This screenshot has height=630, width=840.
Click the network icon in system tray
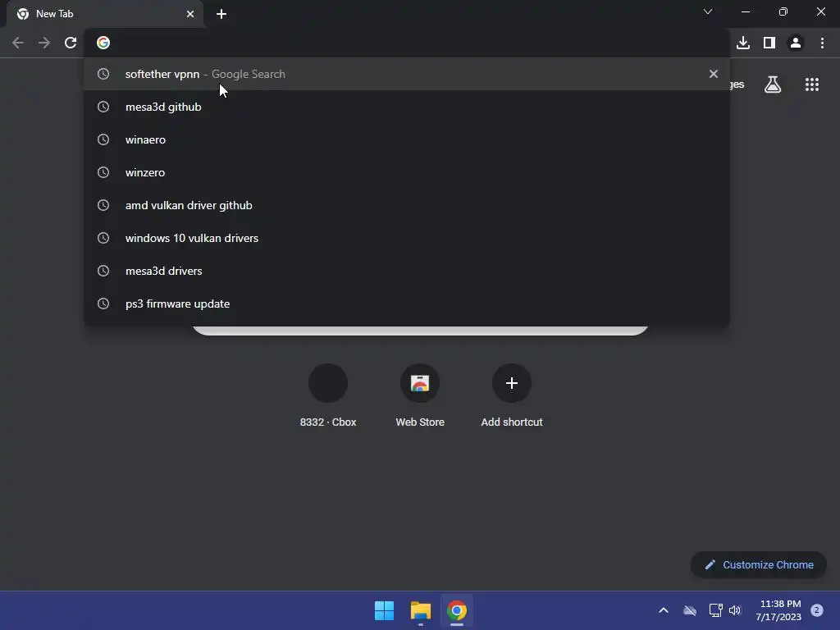715,610
